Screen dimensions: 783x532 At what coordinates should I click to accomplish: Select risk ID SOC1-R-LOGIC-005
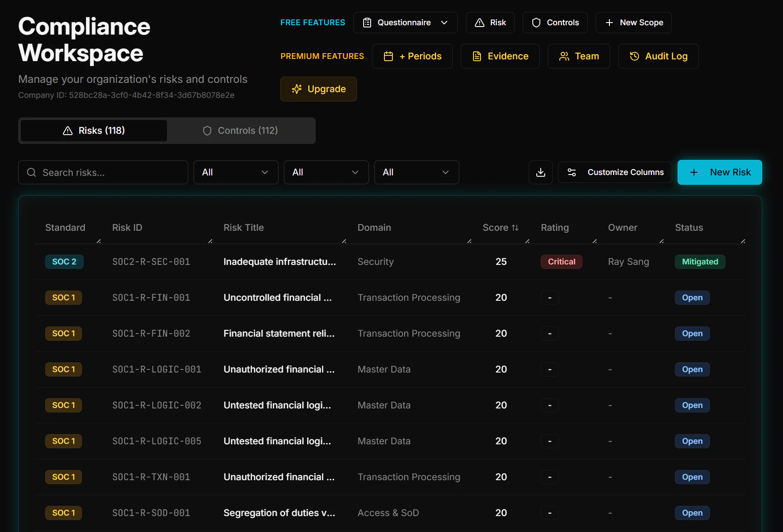click(157, 441)
